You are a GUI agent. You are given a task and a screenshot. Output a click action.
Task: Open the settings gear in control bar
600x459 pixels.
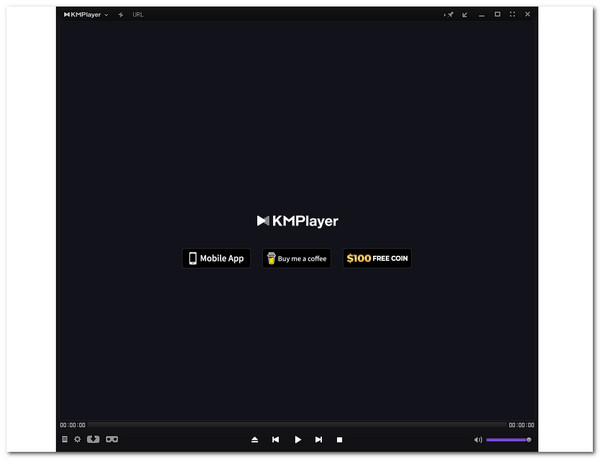(77, 439)
